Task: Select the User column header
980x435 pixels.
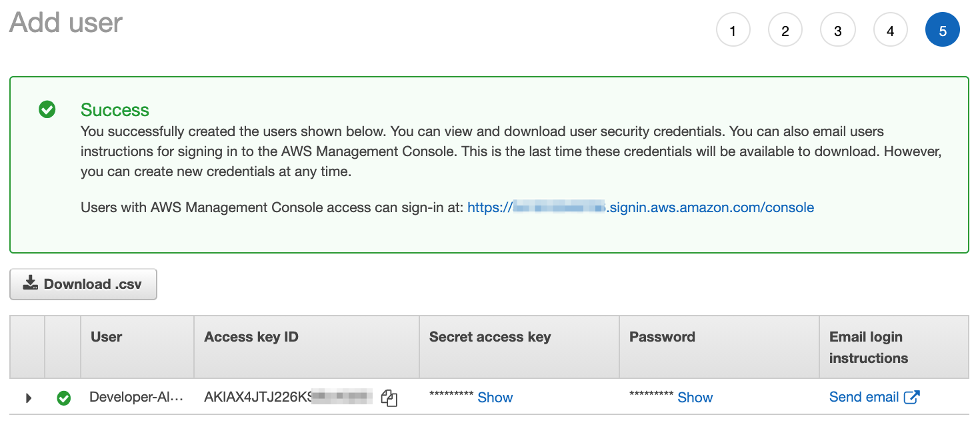Action: (107, 337)
